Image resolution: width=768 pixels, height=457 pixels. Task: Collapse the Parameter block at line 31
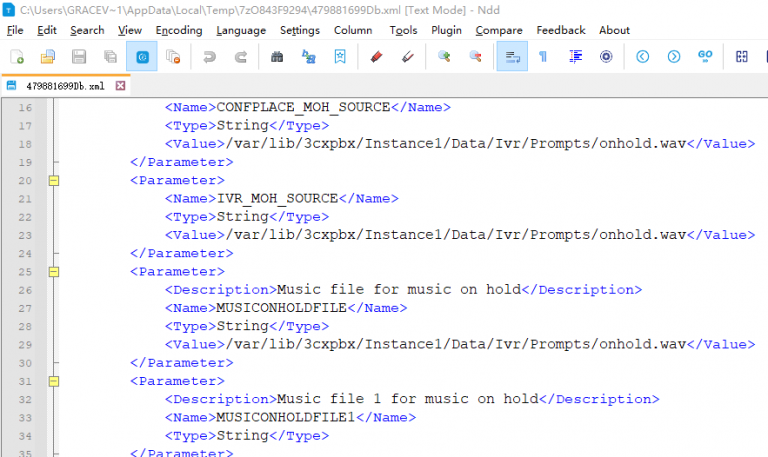(54, 381)
